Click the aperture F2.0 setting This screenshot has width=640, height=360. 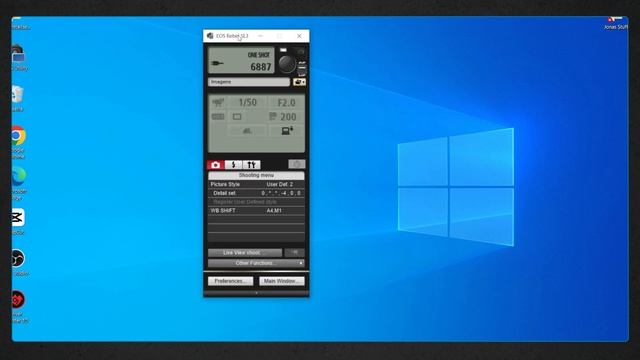tap(286, 102)
